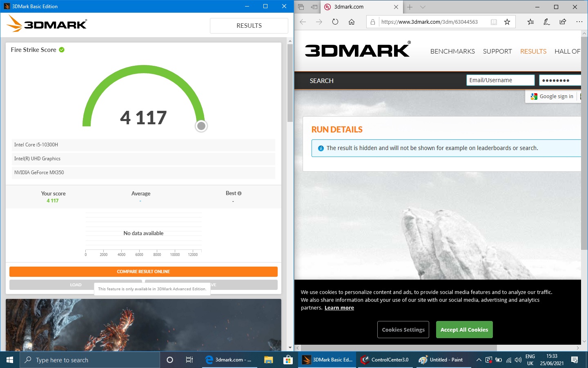Click the Email/Username input field
588x368 pixels.
(500, 80)
